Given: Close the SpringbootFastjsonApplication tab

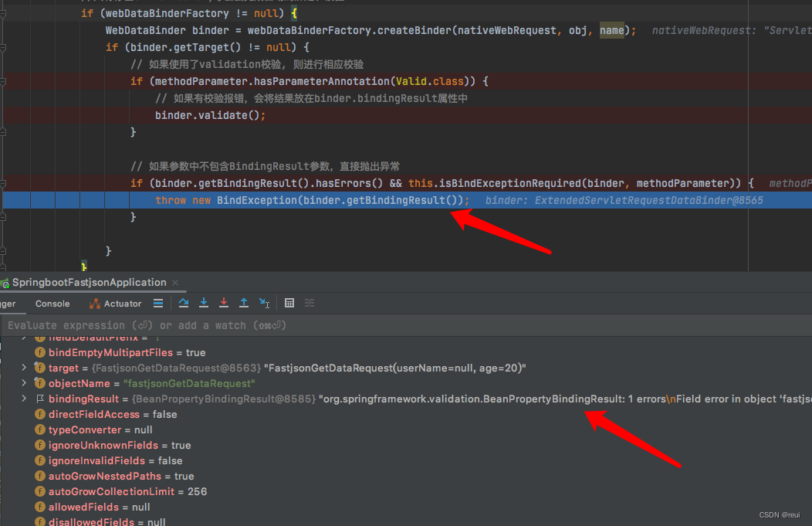Looking at the screenshot, I should (x=175, y=283).
